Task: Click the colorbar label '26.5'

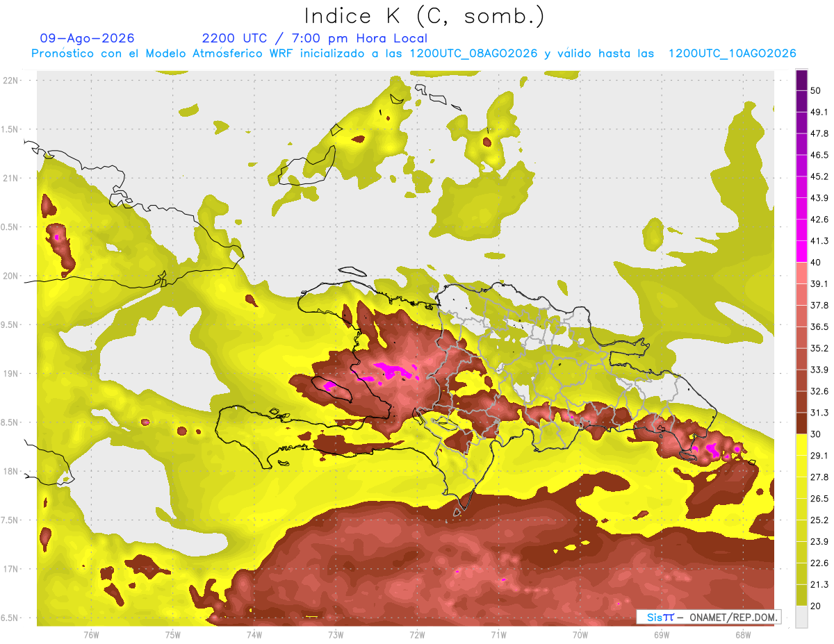Action: pos(819,499)
